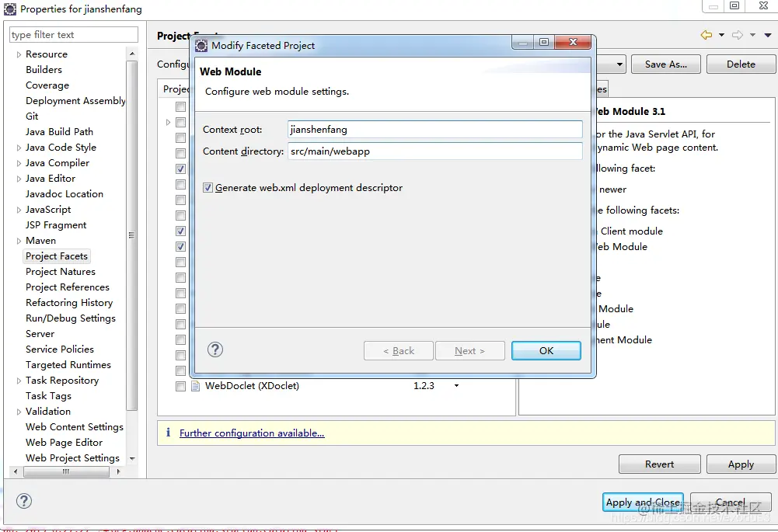Toggle Generate web.xml deployment descriptor checkbox
This screenshot has height=532, width=778.
[208, 187]
